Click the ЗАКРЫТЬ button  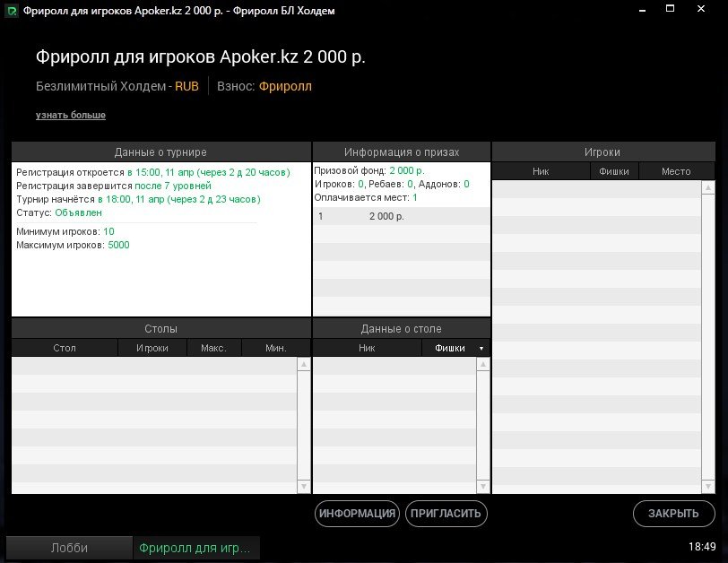coord(673,514)
